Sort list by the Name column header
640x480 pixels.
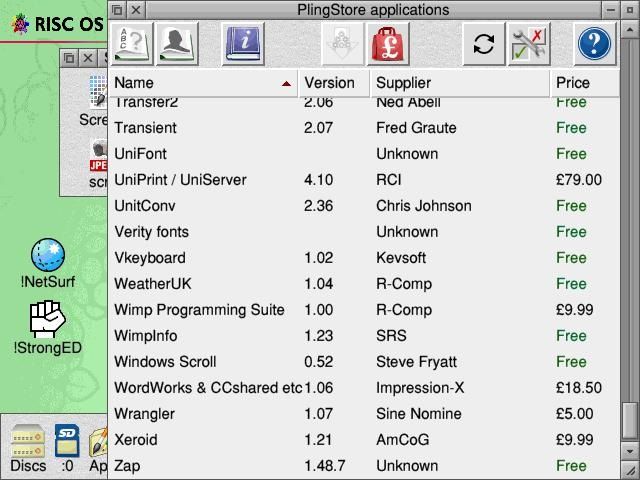[x=200, y=83]
